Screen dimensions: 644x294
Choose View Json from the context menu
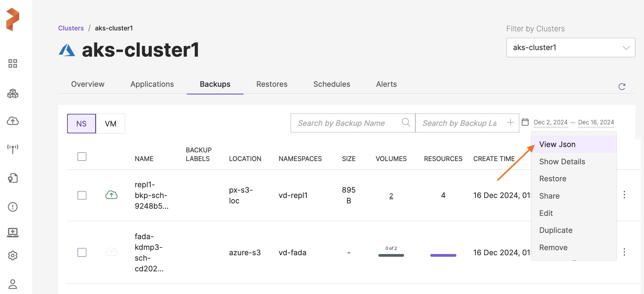[557, 145]
